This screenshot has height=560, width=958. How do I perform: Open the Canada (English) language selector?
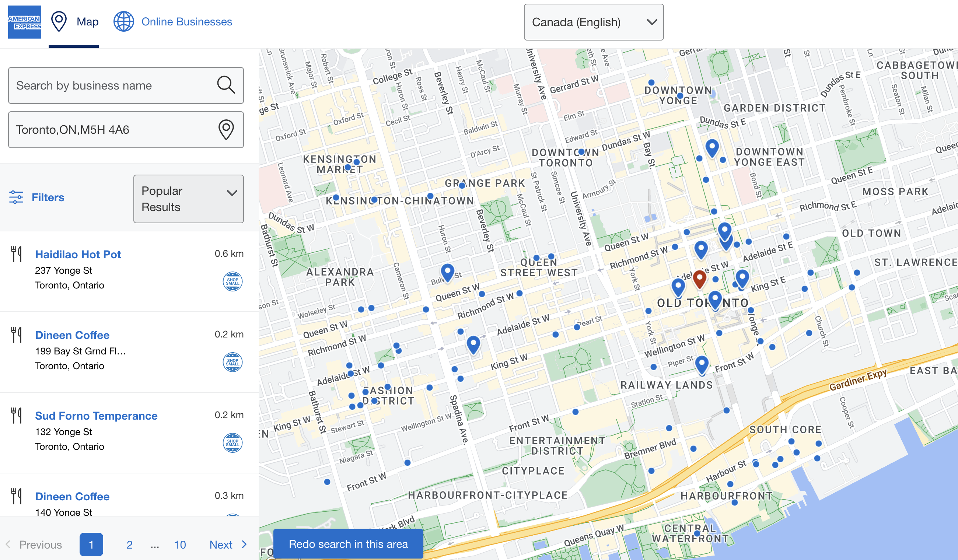point(593,22)
